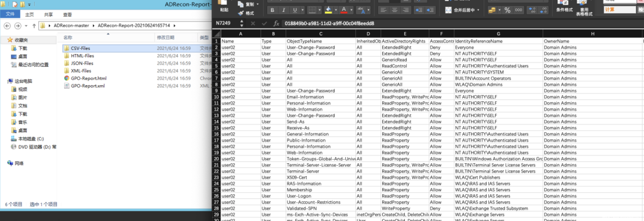The image size is (644, 221).
Task: Click the Copy (复制) icon in Excel
Action: click(240, 5)
